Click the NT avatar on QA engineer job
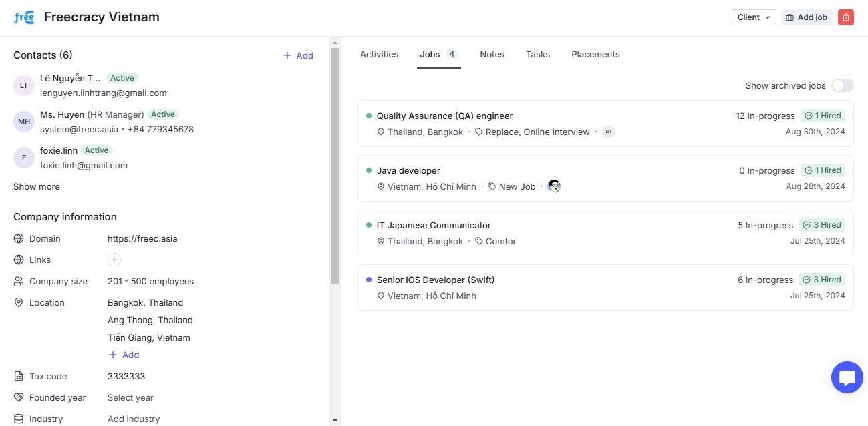 click(x=608, y=132)
